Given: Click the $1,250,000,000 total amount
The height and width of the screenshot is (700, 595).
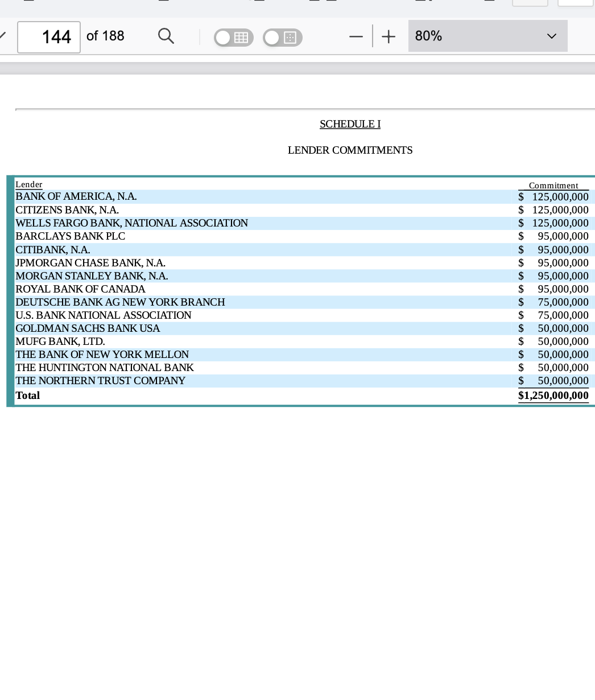Looking at the screenshot, I should 553,396.
